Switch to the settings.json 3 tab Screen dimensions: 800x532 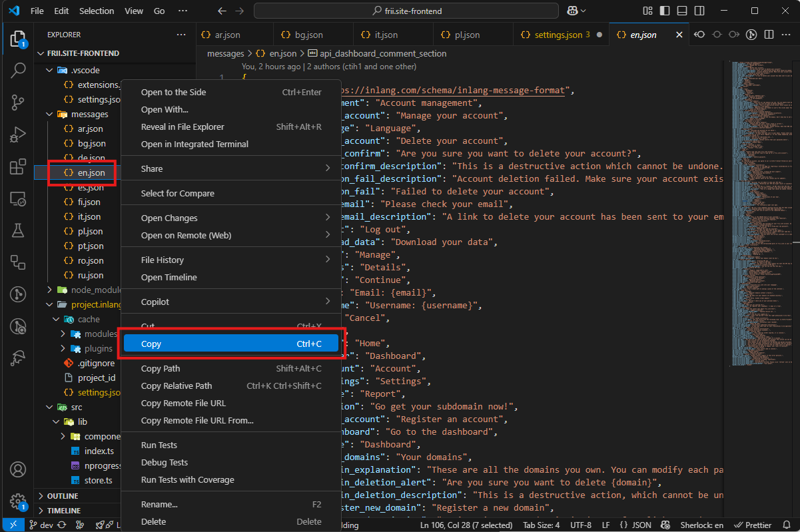pos(562,35)
